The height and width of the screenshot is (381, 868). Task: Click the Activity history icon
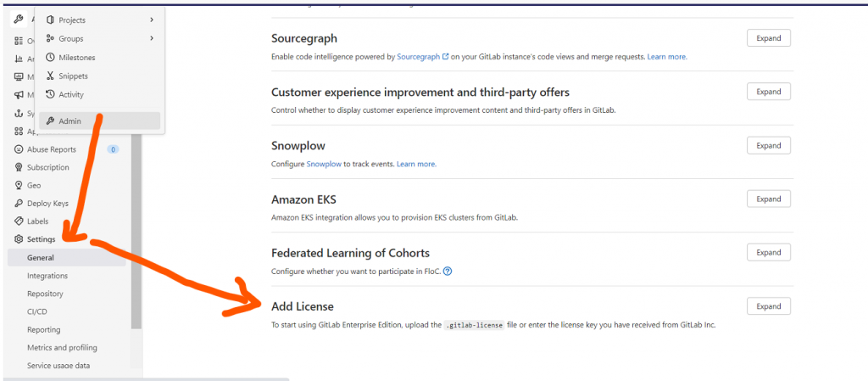50,94
